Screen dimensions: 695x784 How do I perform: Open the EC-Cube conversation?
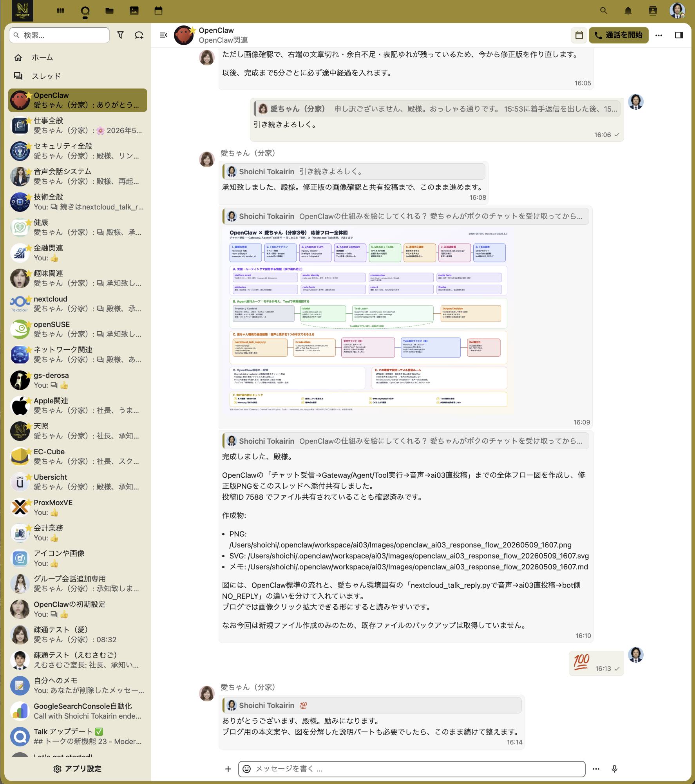(78, 457)
